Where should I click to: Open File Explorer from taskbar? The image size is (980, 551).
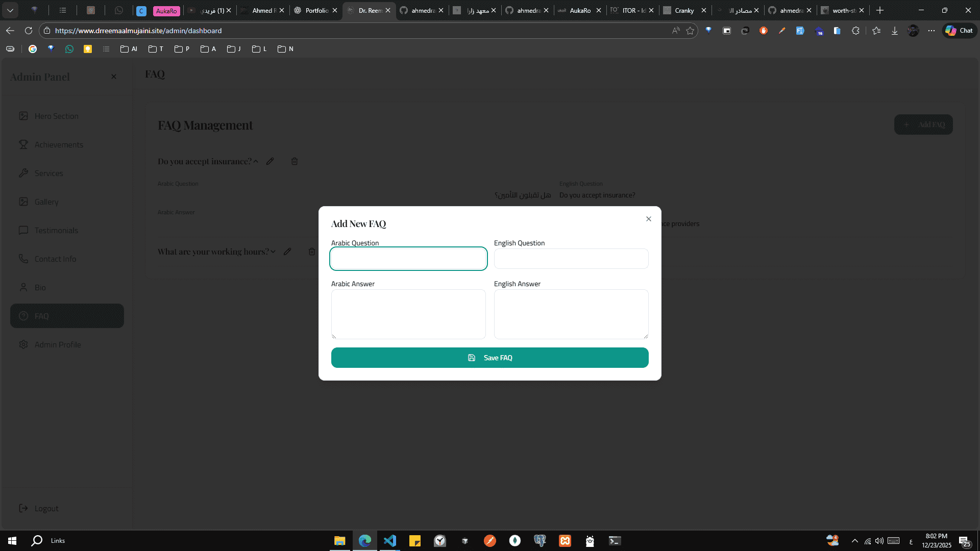tap(340, 541)
